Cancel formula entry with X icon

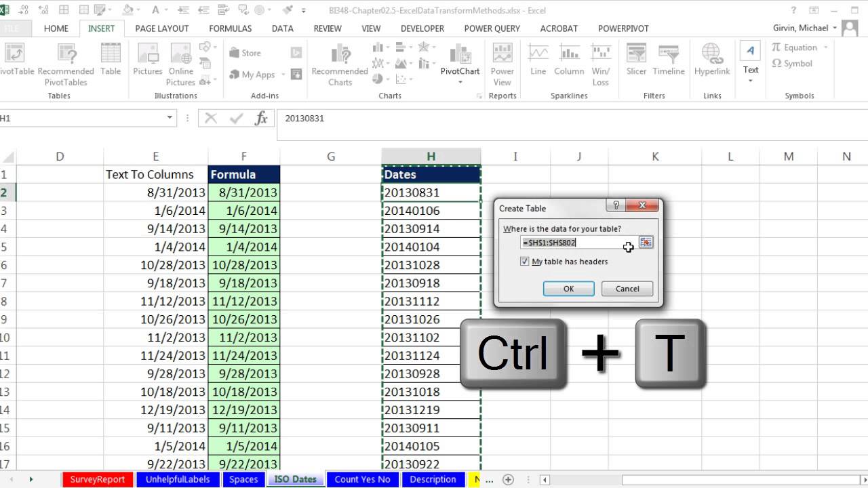pos(211,119)
